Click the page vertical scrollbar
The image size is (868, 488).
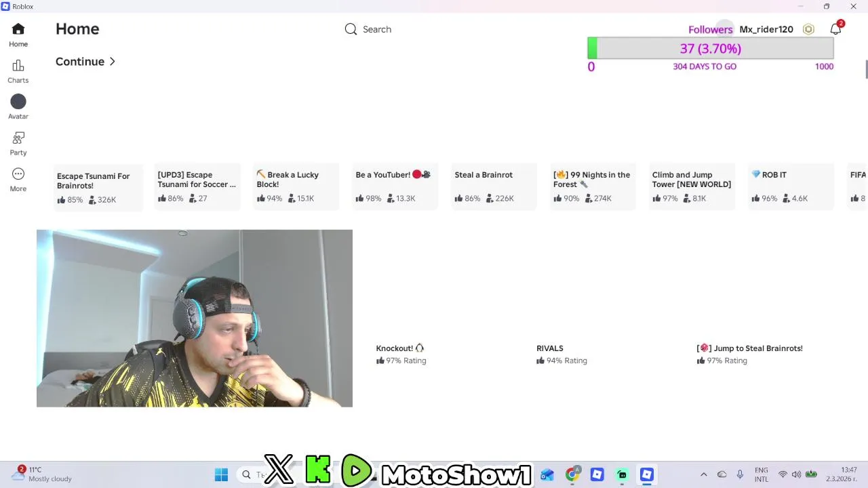[865, 69]
